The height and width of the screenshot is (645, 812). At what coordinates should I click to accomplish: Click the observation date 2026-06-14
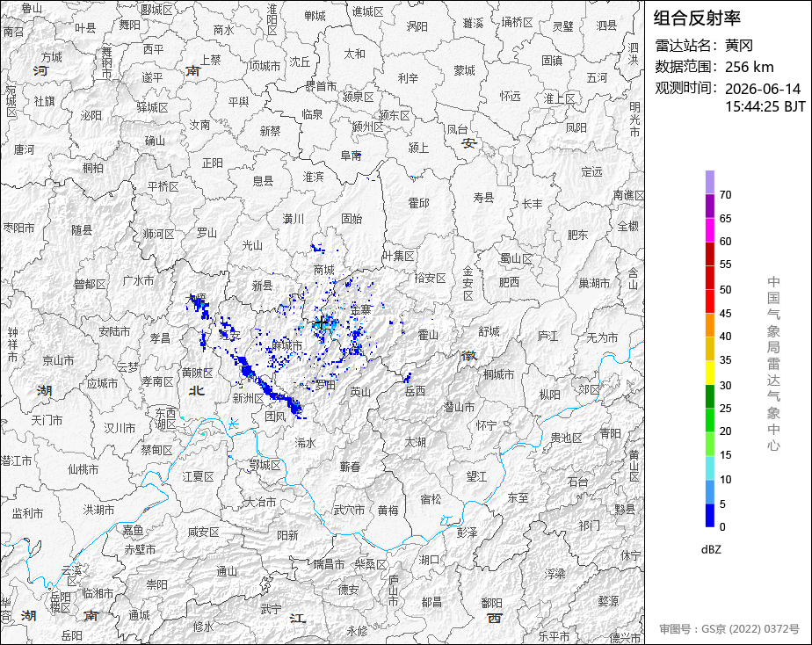763,89
